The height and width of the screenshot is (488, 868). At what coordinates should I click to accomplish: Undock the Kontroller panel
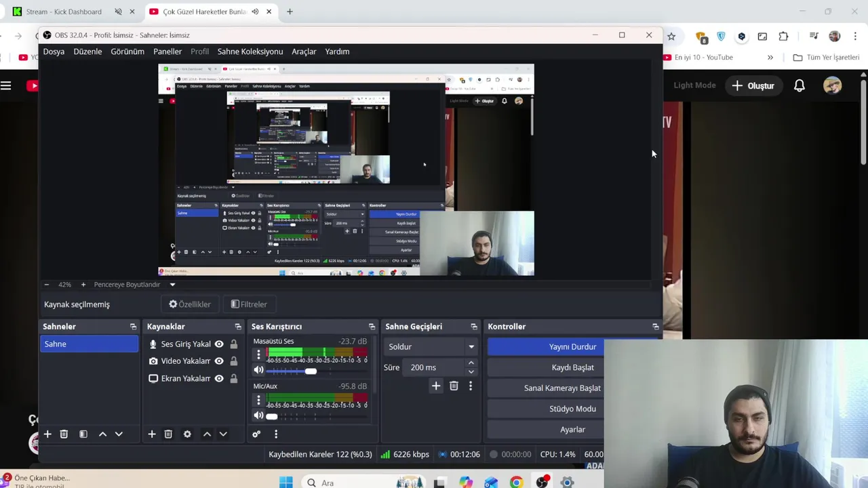pos(655,327)
